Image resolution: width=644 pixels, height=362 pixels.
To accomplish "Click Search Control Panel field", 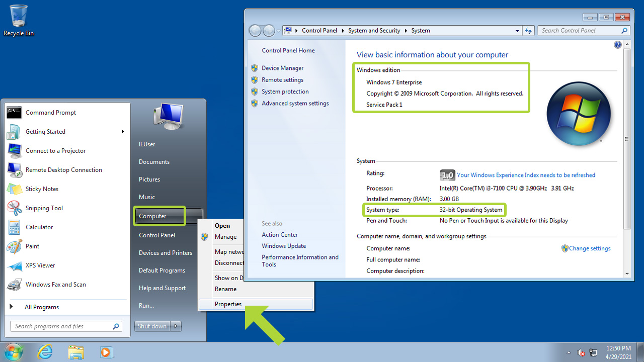I will [584, 31].
